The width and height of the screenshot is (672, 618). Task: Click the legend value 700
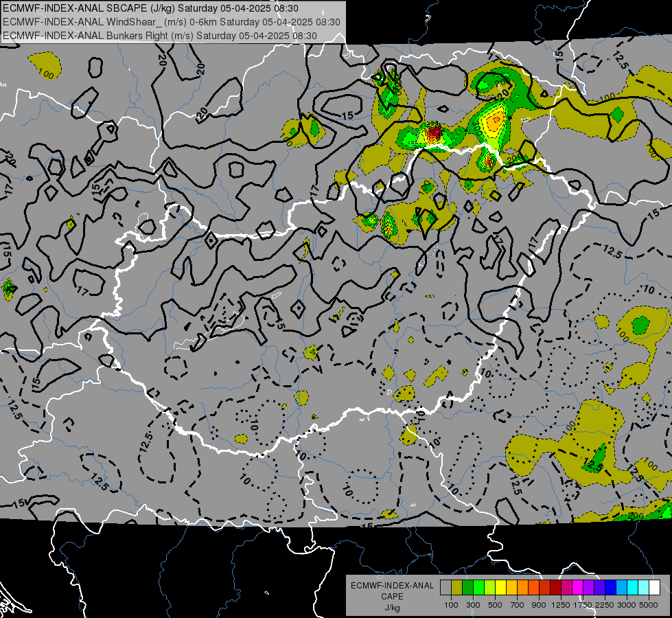[x=518, y=605]
